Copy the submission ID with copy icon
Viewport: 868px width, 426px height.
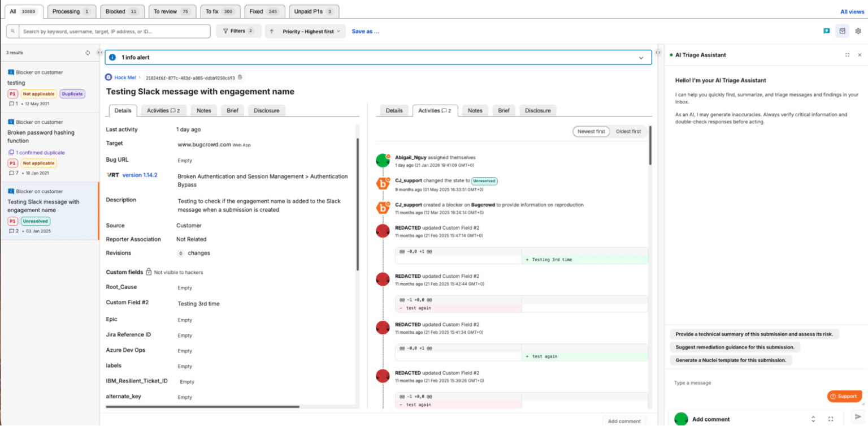point(240,78)
